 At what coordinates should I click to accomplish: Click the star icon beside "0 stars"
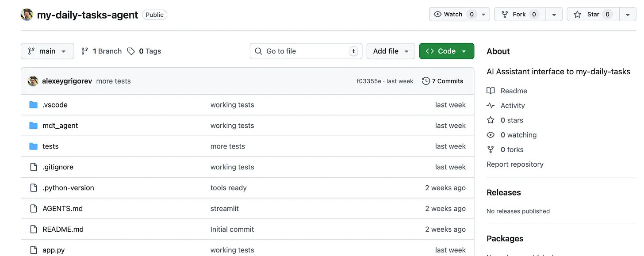point(491,120)
